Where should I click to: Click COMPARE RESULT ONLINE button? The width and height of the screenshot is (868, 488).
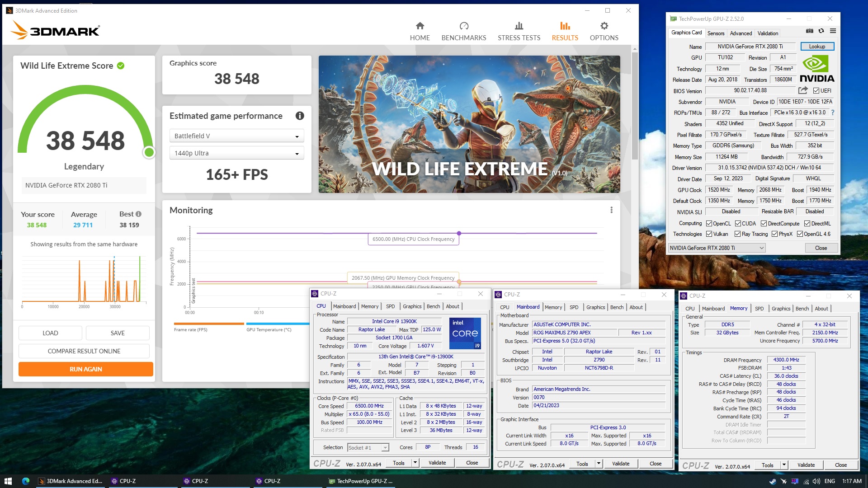click(84, 351)
